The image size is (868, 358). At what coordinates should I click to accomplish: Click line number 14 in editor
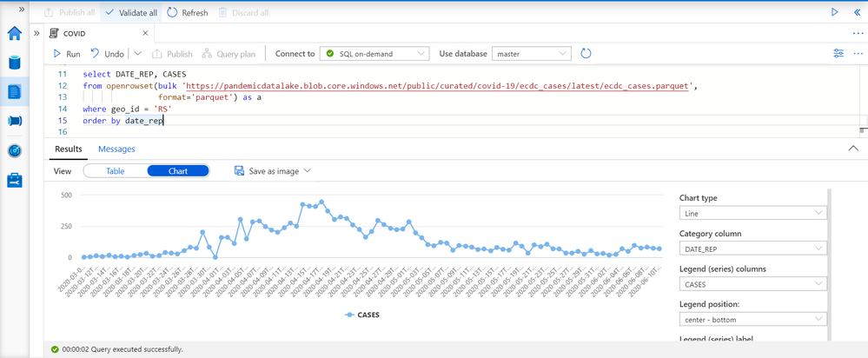click(62, 109)
